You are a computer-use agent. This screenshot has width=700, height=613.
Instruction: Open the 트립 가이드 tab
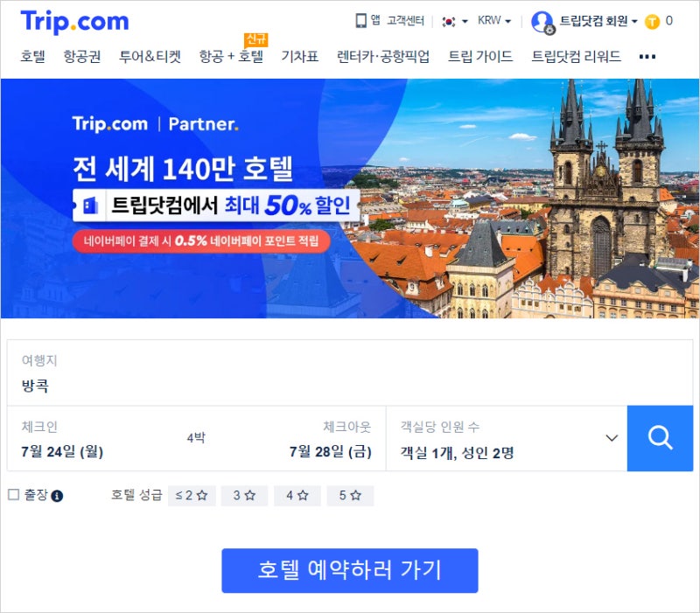[x=479, y=57]
